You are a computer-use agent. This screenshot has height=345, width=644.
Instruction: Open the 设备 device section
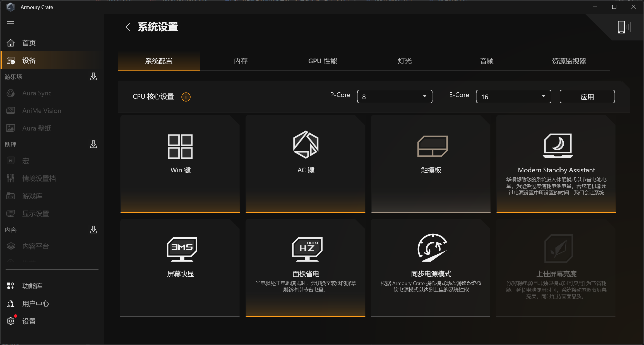coord(52,61)
